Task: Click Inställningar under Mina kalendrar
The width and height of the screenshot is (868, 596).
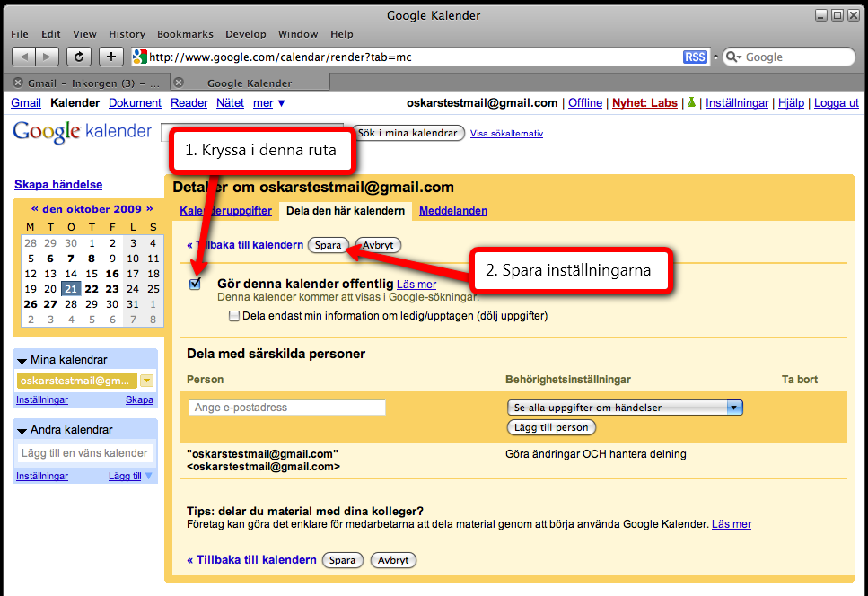Action: coord(42,399)
